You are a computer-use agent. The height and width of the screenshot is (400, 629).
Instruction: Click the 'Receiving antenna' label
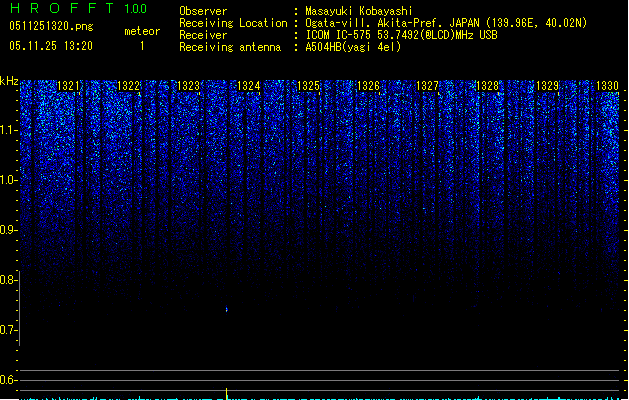tap(230, 47)
